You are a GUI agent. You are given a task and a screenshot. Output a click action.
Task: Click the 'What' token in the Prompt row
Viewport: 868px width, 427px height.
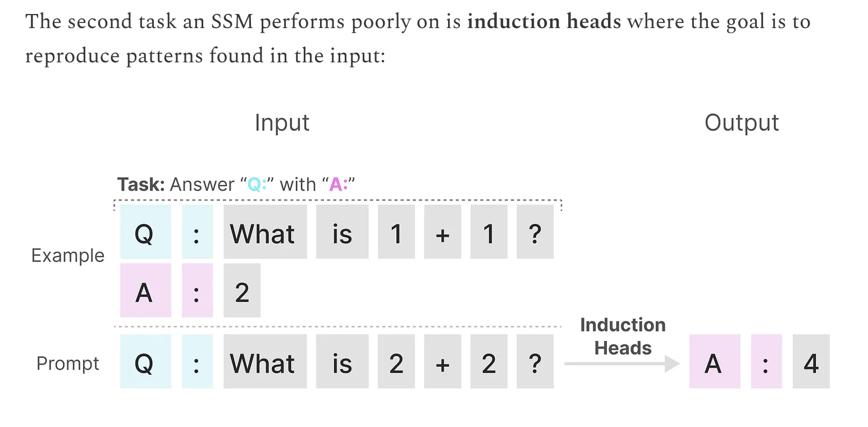[265, 361]
